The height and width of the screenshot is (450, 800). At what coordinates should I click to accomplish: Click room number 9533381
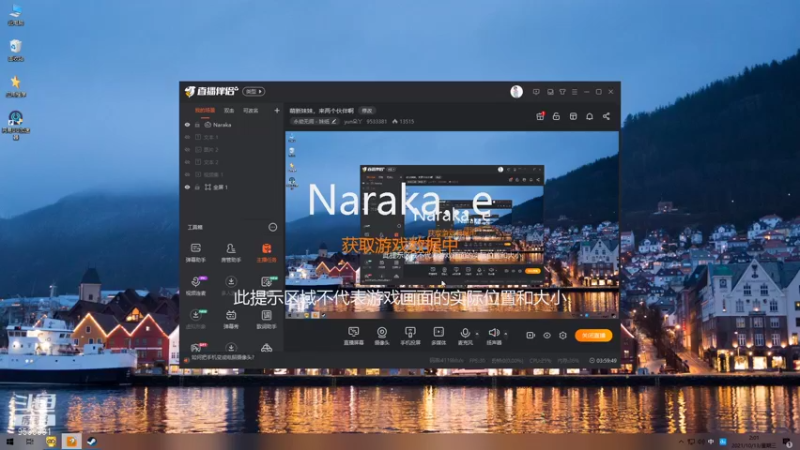(x=377, y=121)
